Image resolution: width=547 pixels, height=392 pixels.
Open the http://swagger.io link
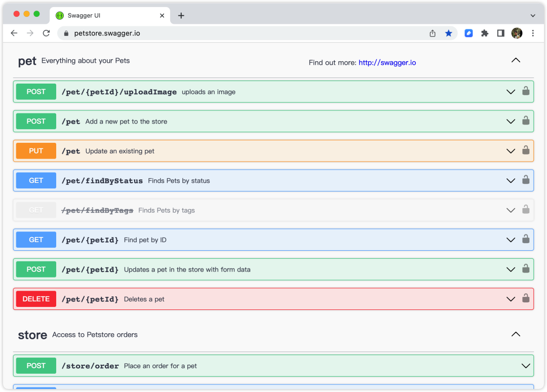coord(387,62)
